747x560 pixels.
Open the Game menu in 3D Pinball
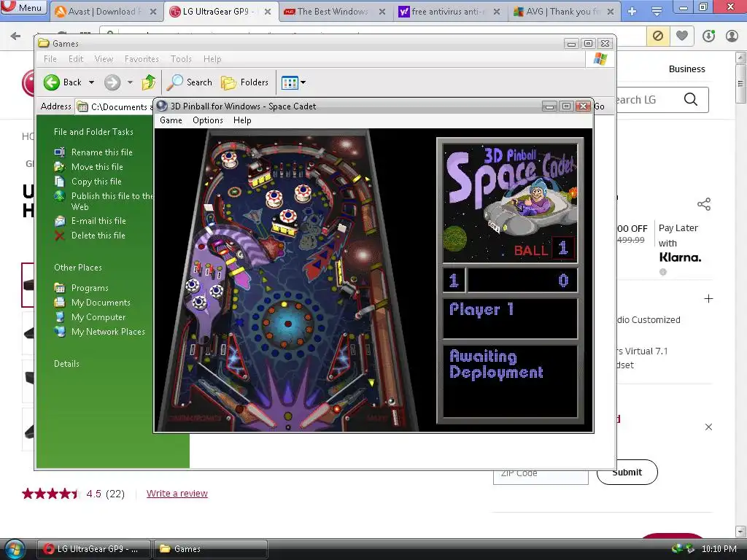(171, 120)
